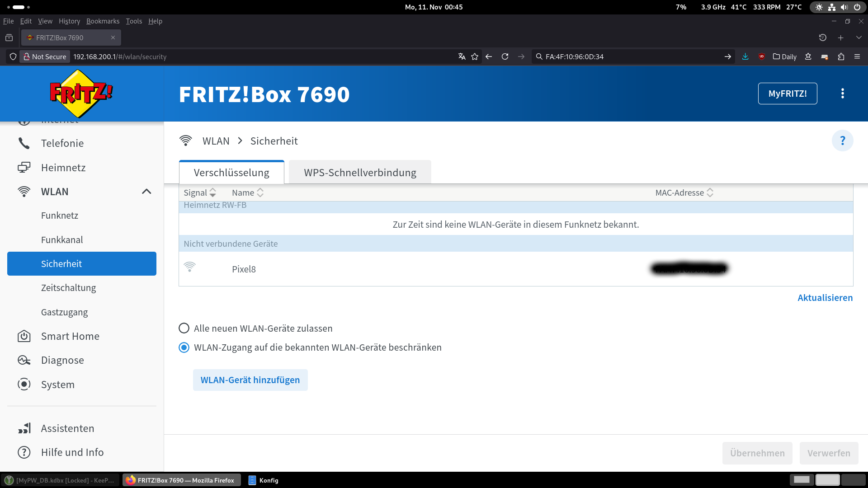Open the File menu
This screenshot has width=868, height=488.
[8, 21]
